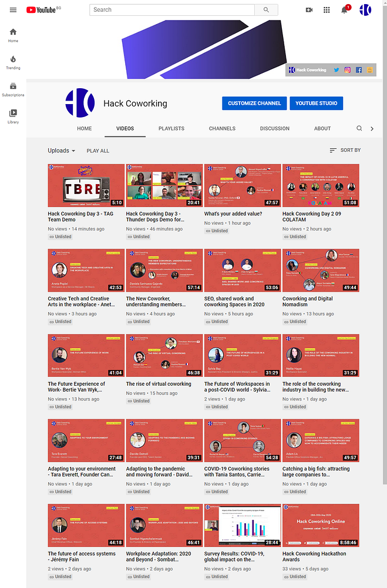Click Unlisted badge under TAG Team Demo

[x=60, y=236]
